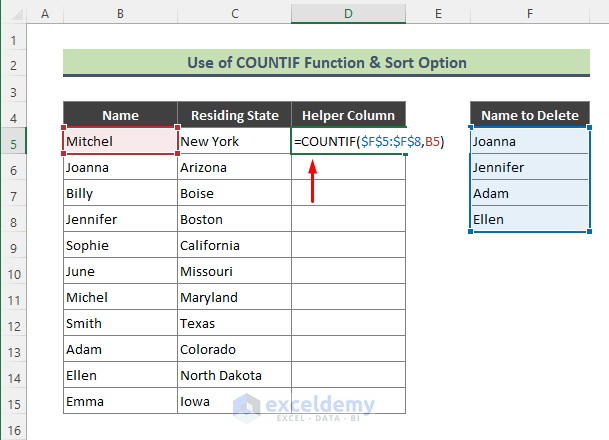Select the Mitchel name cell

120,142
